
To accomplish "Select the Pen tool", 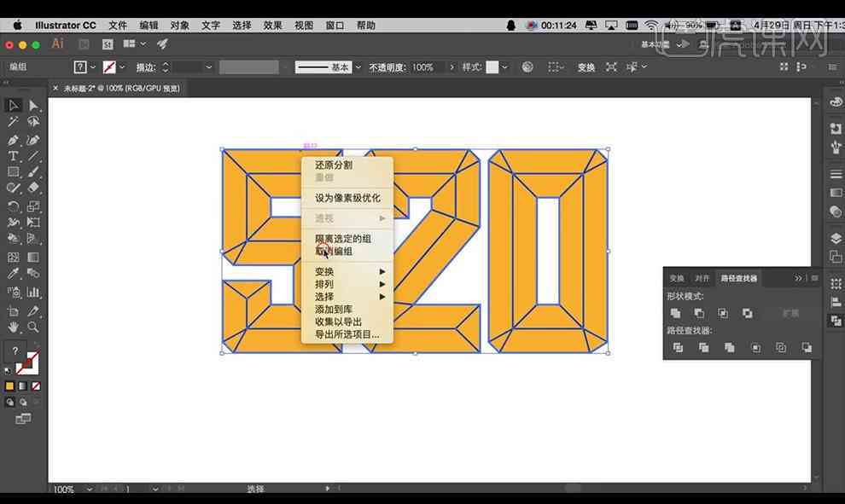I will (x=14, y=140).
